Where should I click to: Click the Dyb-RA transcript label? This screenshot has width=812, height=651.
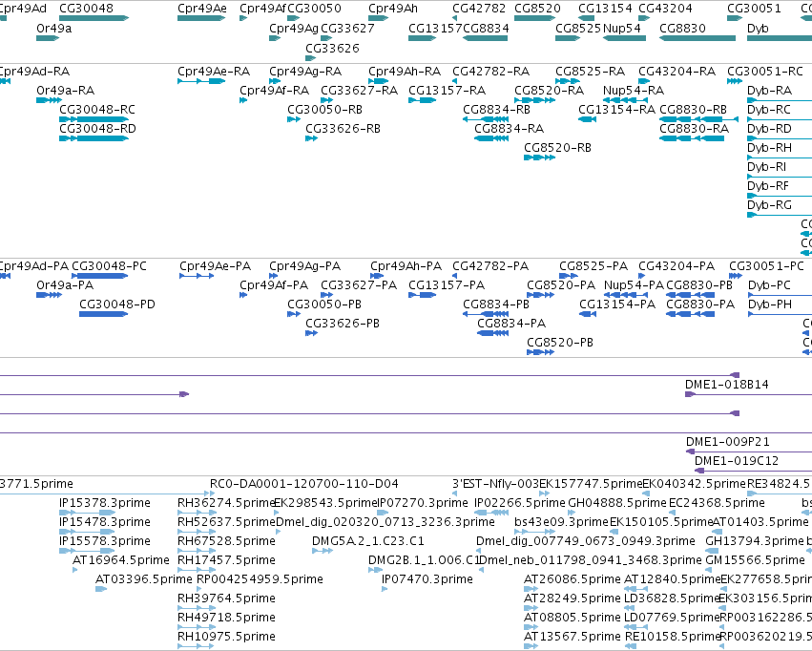(x=769, y=91)
